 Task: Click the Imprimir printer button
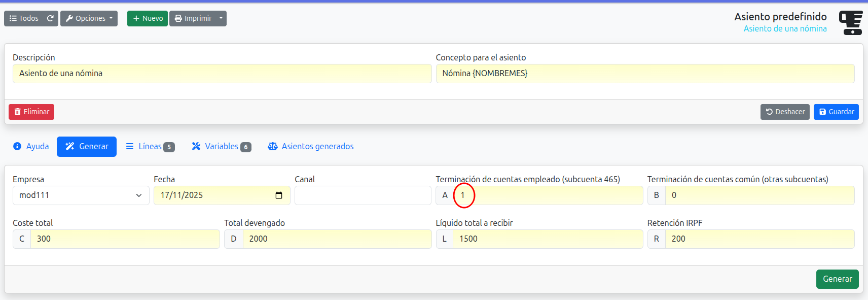(x=193, y=18)
